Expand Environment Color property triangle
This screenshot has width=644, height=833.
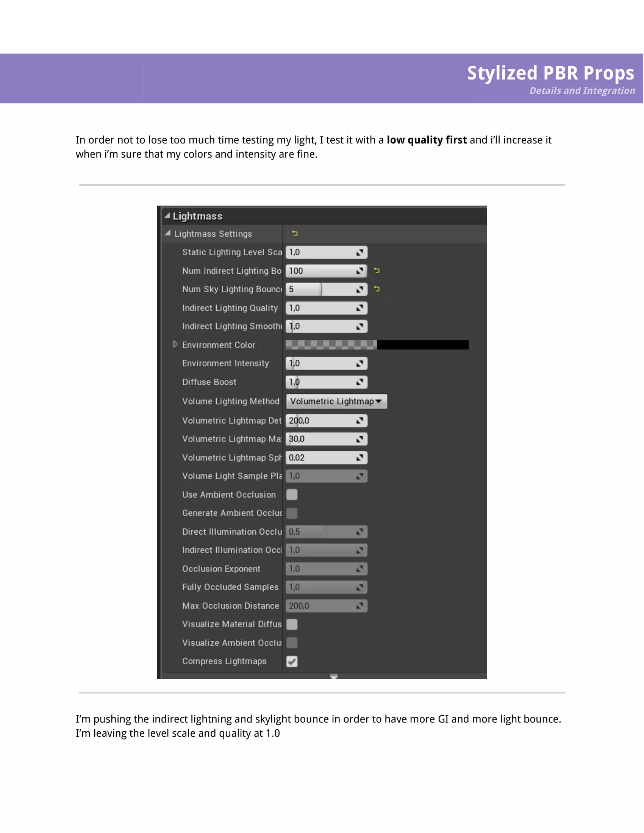175,344
